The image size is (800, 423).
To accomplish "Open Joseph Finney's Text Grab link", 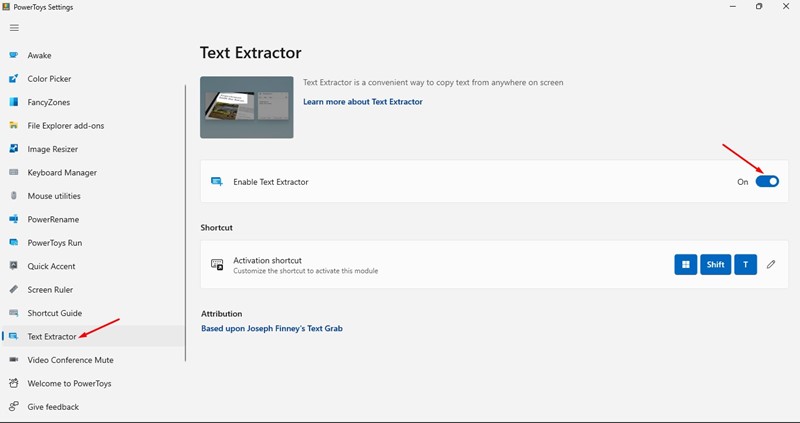I will (x=272, y=328).
